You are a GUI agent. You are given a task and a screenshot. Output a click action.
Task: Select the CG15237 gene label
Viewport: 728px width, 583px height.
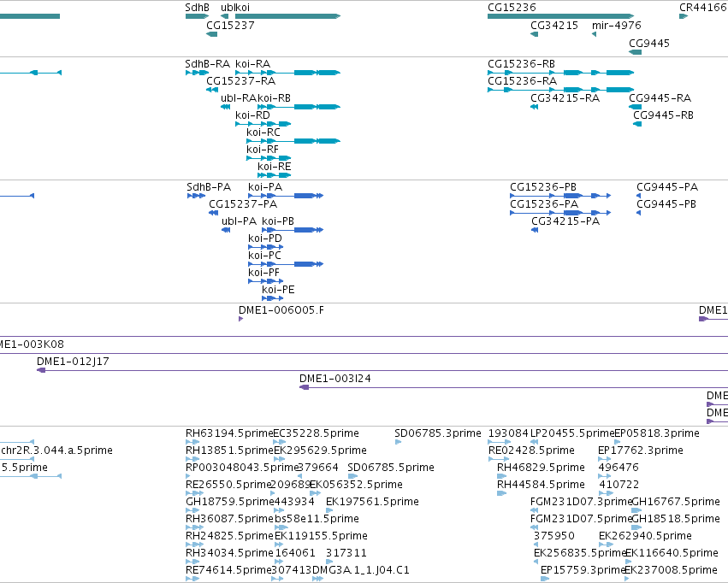click(x=230, y=25)
